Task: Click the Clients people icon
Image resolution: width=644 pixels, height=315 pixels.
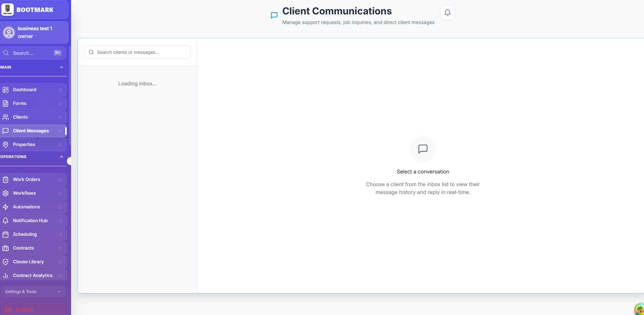Action: point(5,117)
